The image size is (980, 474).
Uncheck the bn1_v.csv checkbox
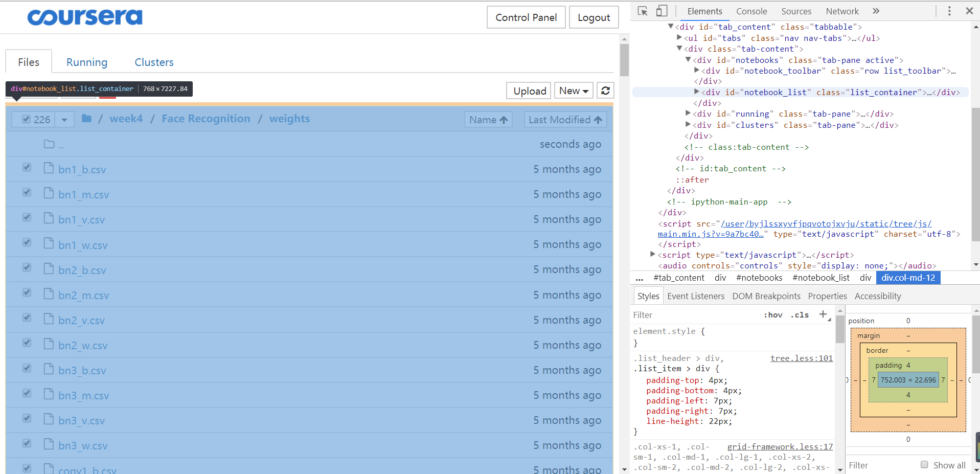pyautogui.click(x=27, y=217)
